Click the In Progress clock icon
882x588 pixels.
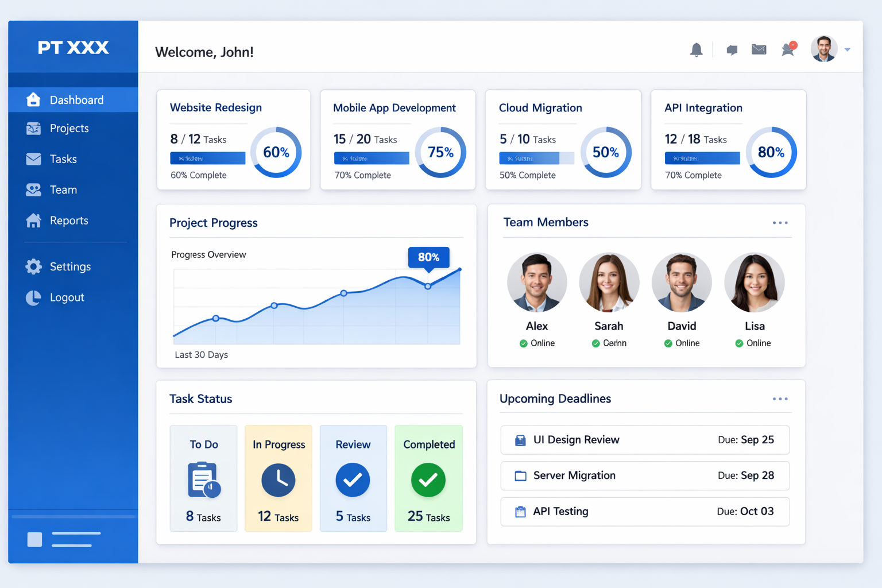pos(278,480)
